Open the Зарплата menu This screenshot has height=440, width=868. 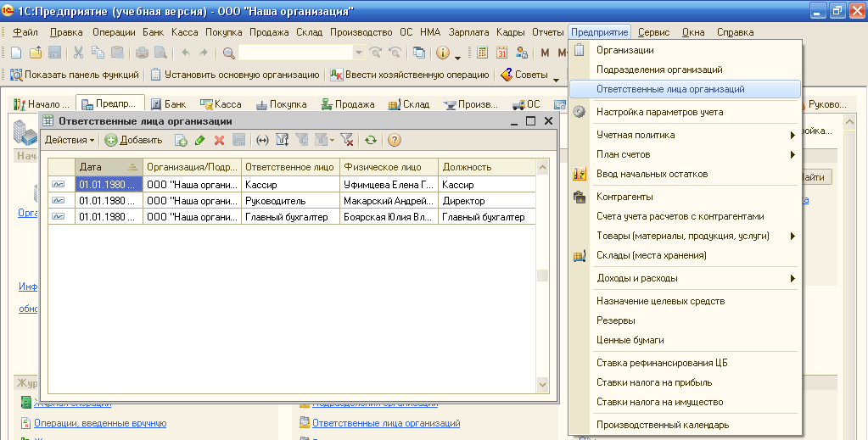coord(469,32)
